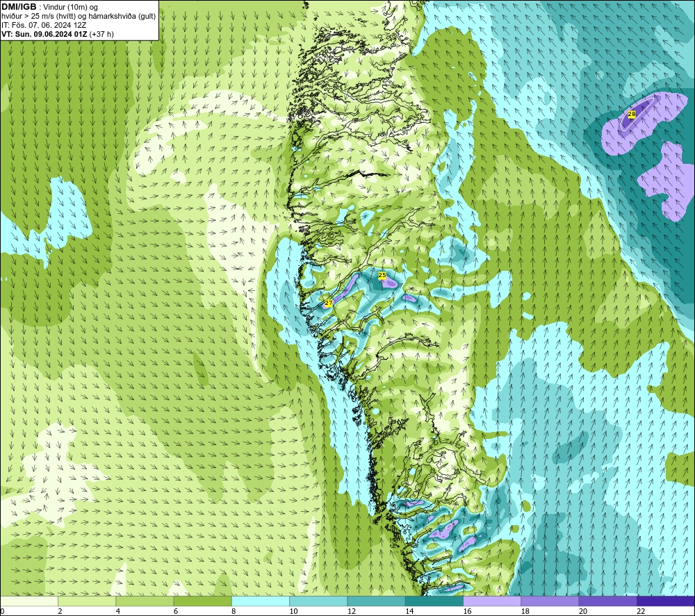Click the '(+37 h)' forecast offset text
Screen dimensions: 695x616
(x=101, y=34)
